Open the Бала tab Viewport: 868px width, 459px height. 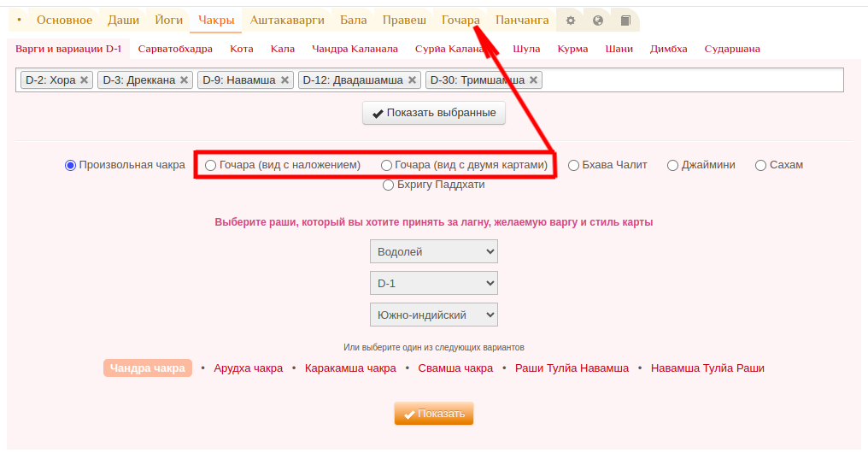353,21
